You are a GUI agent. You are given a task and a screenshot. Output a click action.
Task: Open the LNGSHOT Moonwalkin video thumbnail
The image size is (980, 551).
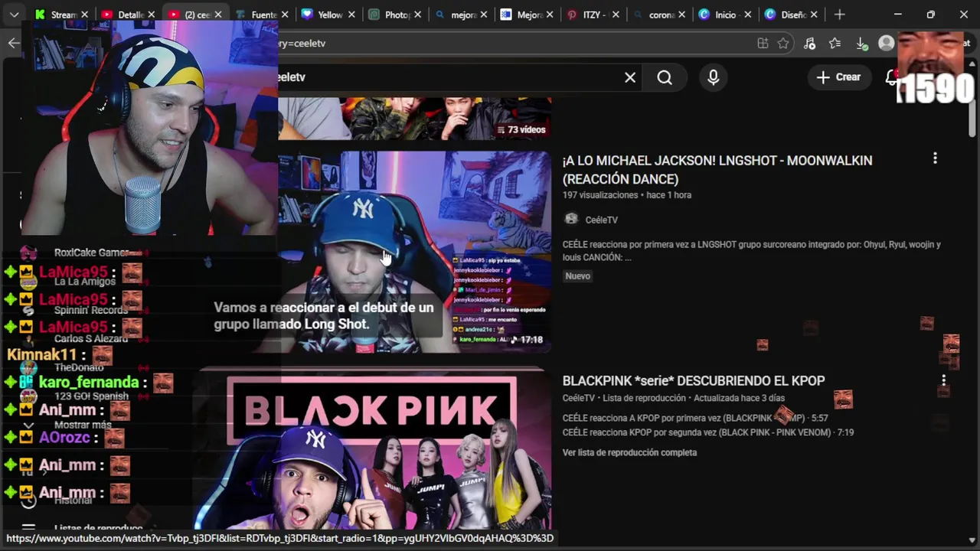[x=414, y=251]
